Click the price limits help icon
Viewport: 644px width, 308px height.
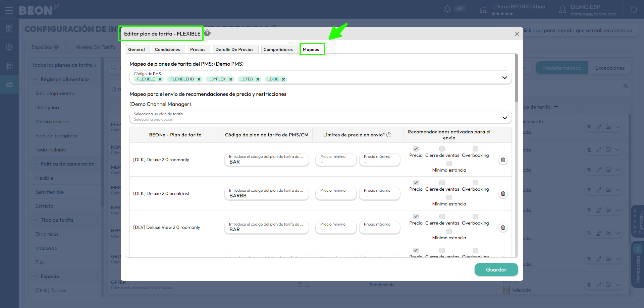389,135
